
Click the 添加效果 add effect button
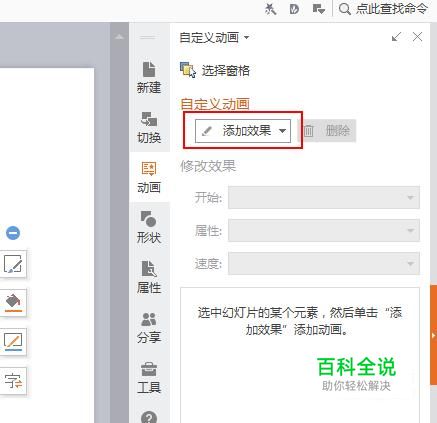pyautogui.click(x=243, y=131)
